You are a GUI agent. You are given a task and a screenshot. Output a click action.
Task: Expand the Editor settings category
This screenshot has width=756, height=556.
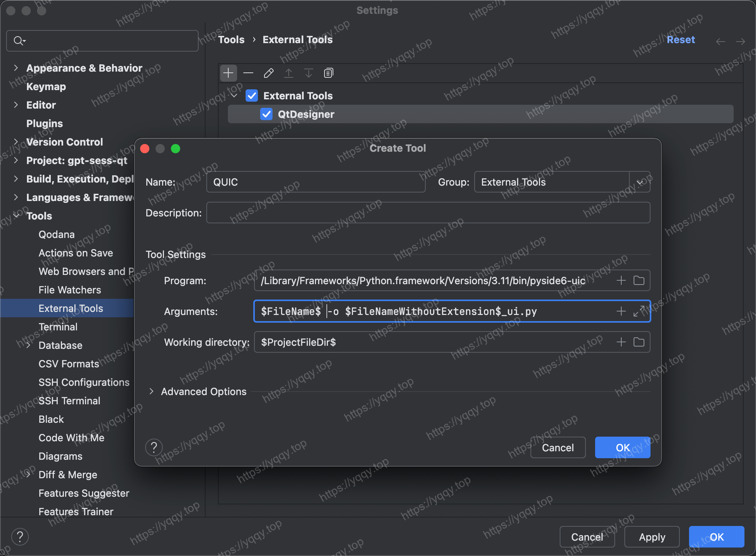[x=16, y=105]
